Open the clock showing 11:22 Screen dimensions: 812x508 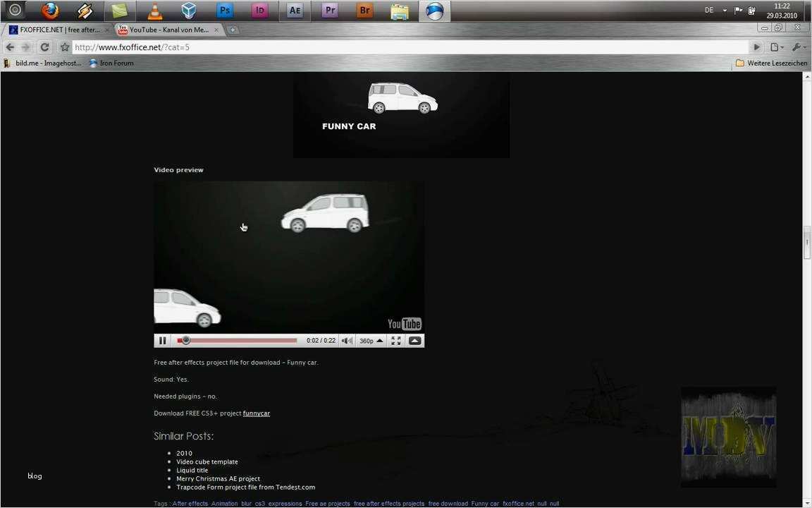(x=782, y=11)
